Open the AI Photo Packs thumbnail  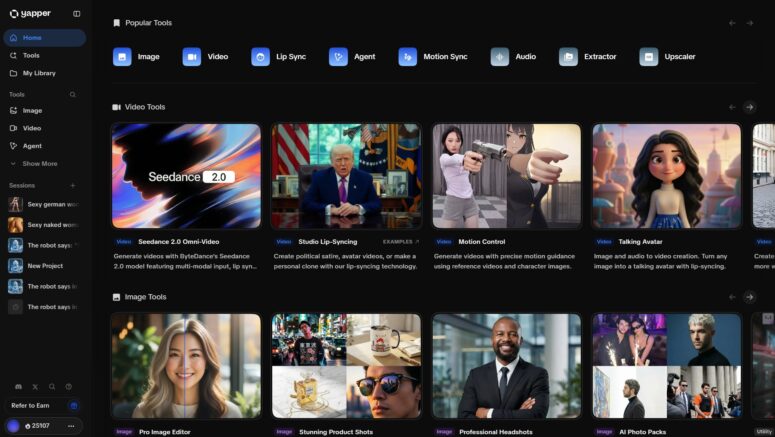(x=667, y=366)
